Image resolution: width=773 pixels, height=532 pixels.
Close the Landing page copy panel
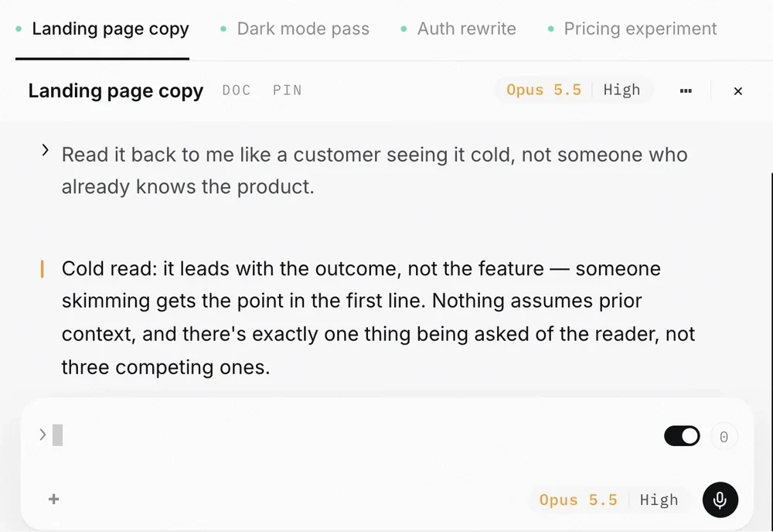pyautogui.click(x=738, y=91)
